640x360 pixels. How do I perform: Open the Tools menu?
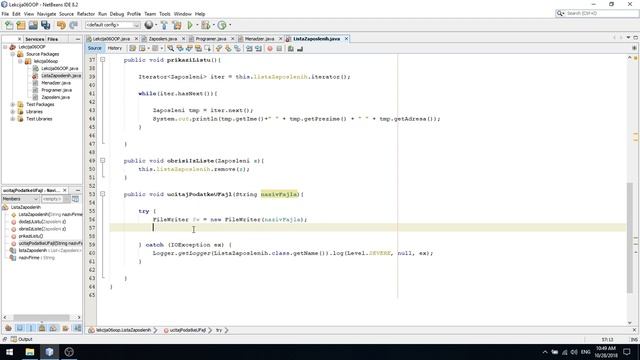pyautogui.click(x=164, y=14)
